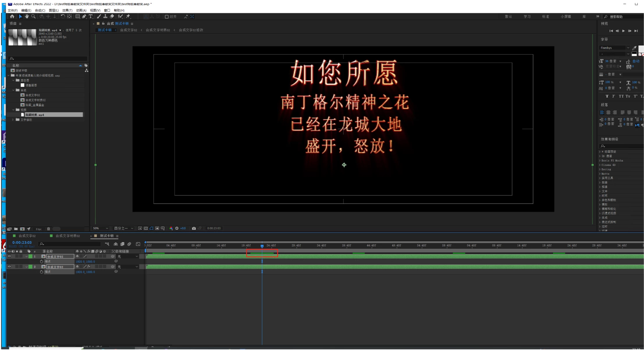Open layer 1 parent link dropdown

128,257
